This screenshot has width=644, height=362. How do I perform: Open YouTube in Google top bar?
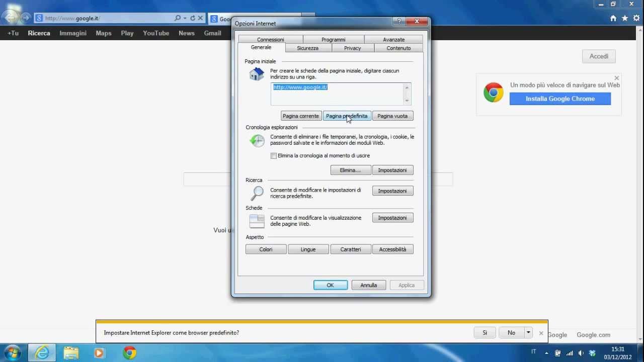pos(156,33)
